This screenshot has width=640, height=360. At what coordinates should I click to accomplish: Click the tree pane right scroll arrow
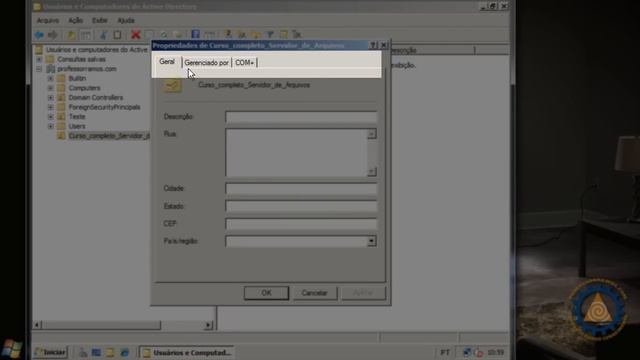(x=208, y=325)
